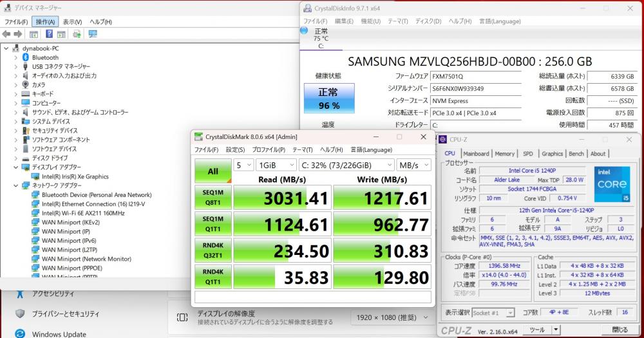This screenshot has width=644, height=338.
Task: Click the CrystalDiskMark title bar app icon
Action: click(198, 136)
